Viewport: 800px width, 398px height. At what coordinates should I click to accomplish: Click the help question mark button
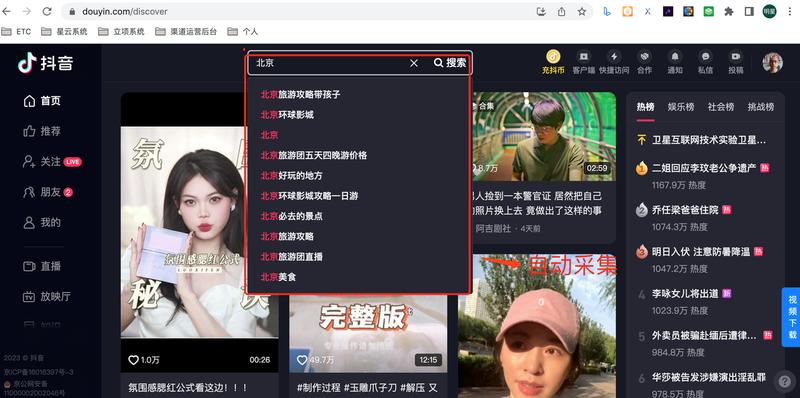point(784,381)
